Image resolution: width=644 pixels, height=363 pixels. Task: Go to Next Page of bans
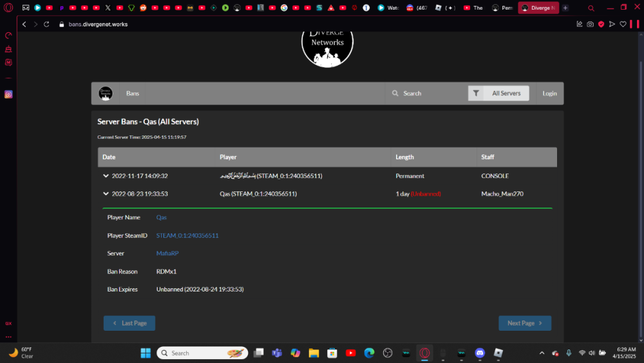coord(525,323)
